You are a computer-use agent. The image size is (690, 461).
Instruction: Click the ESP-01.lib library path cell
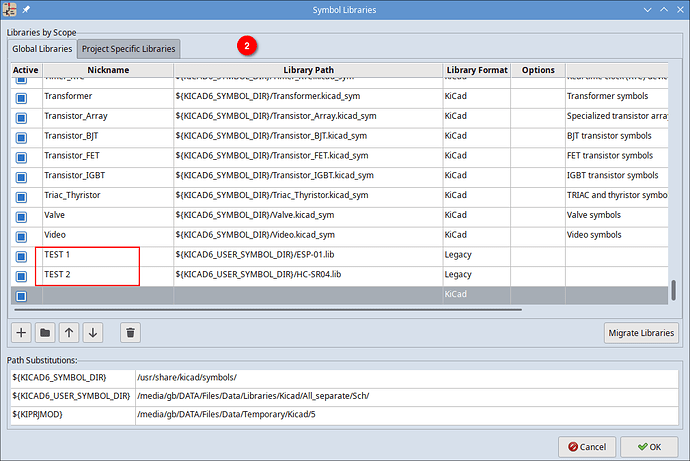308,255
